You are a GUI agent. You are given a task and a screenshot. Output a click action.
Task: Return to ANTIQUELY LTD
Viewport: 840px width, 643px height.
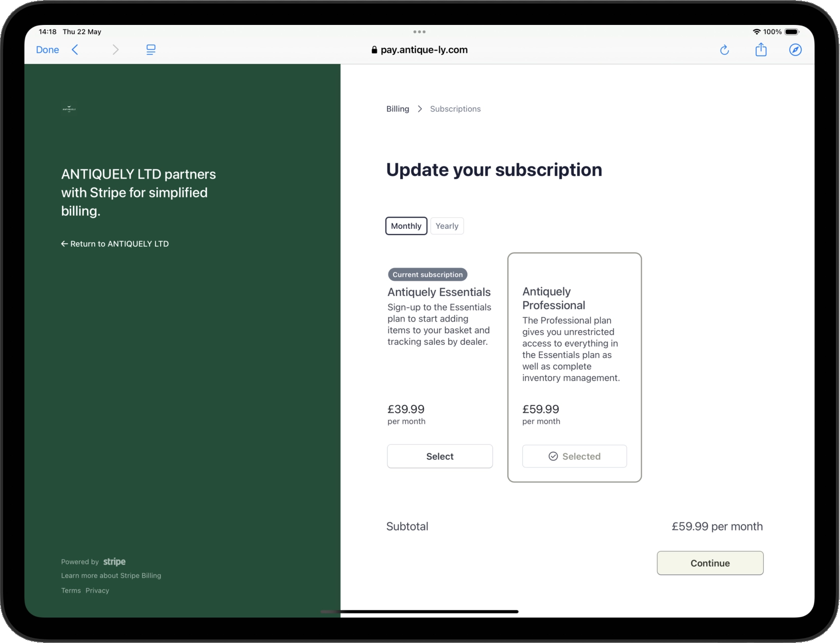click(115, 244)
